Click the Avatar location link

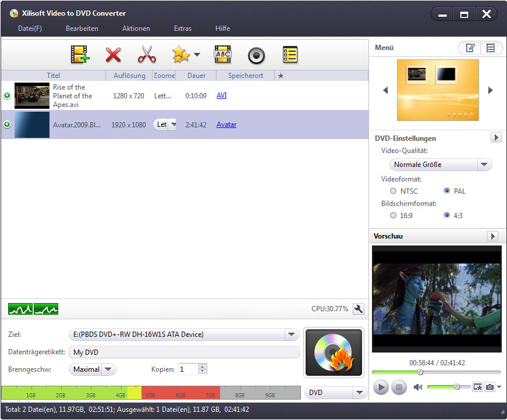pyautogui.click(x=226, y=124)
